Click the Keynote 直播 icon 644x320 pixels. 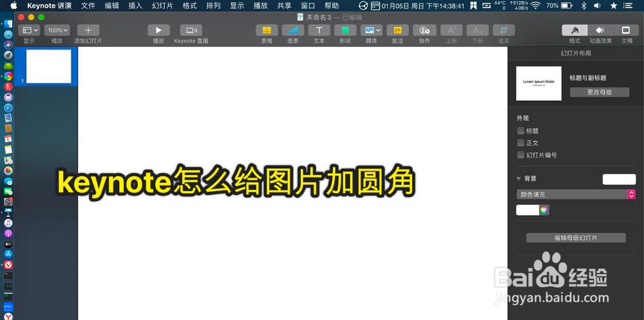pyautogui.click(x=191, y=30)
